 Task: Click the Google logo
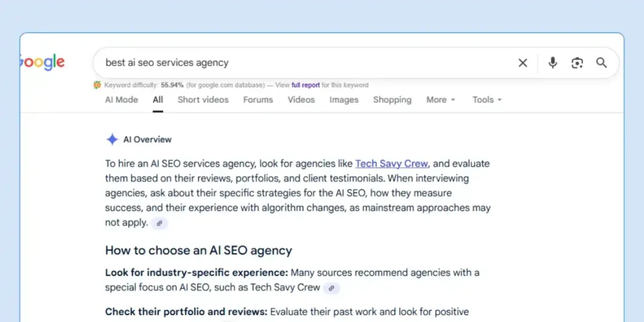(x=42, y=62)
